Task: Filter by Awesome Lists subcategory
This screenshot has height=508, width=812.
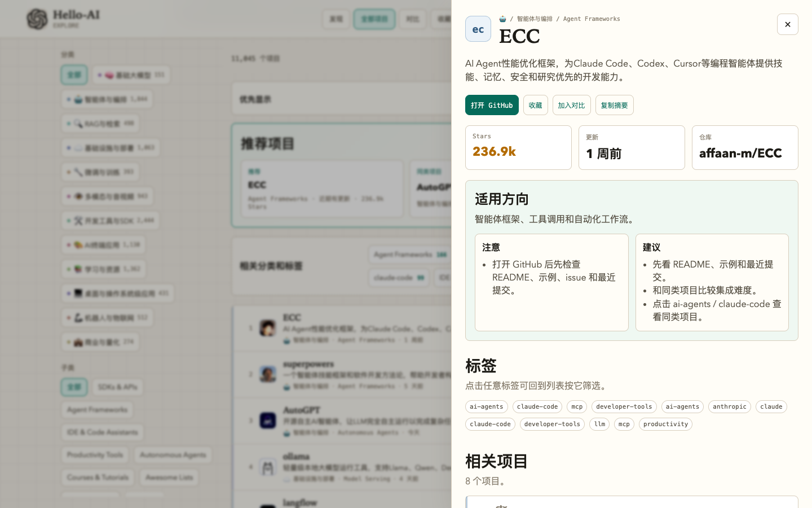Action: (x=169, y=477)
